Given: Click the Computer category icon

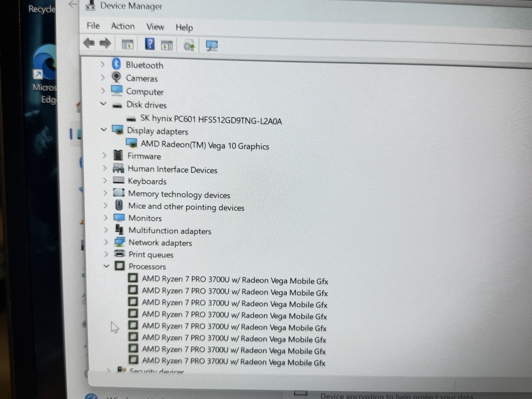Looking at the screenshot, I should 117,90.
